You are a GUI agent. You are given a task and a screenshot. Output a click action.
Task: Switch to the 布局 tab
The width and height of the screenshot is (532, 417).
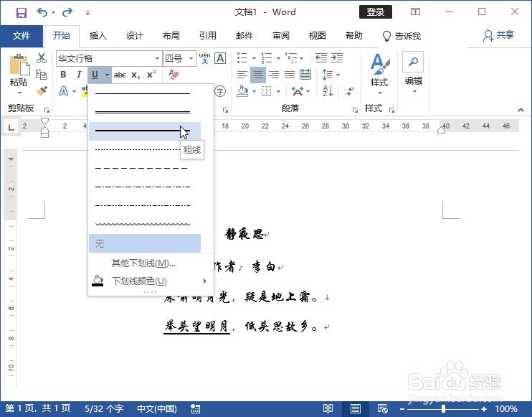pyautogui.click(x=171, y=36)
